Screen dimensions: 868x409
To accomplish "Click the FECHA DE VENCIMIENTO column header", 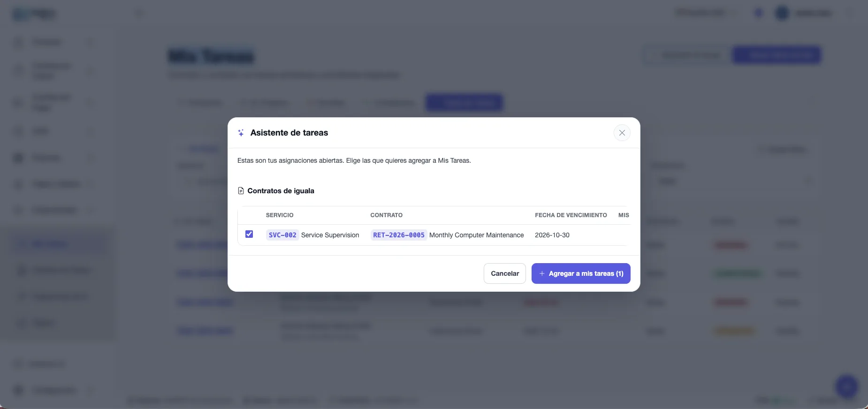I will coord(571,215).
